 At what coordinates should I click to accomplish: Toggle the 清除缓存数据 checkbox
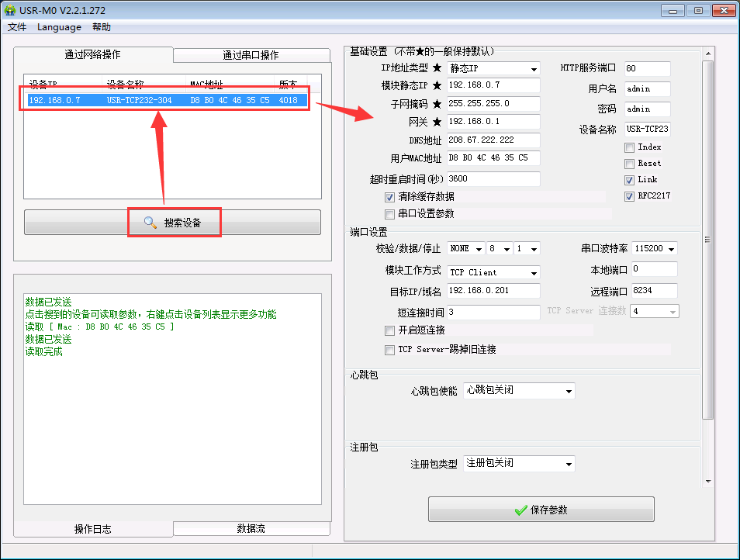(390, 197)
